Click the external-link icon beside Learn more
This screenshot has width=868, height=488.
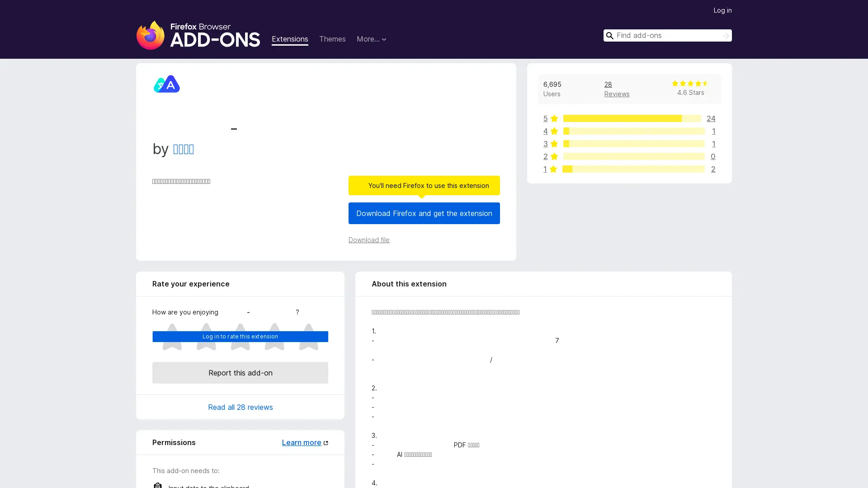[326, 442]
